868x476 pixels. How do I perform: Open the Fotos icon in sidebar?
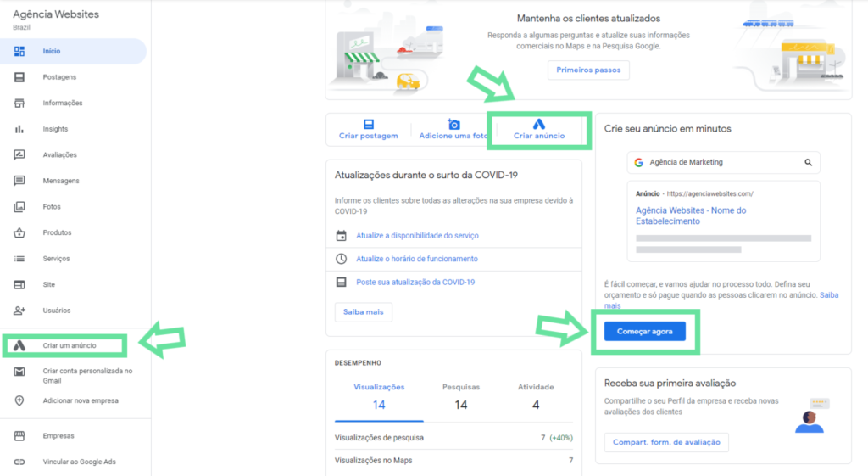click(19, 207)
